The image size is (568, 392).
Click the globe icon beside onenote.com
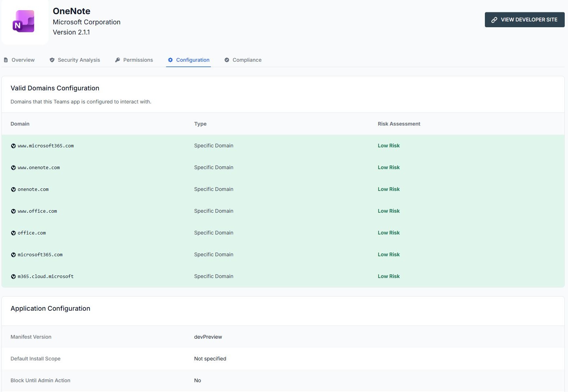click(x=13, y=189)
